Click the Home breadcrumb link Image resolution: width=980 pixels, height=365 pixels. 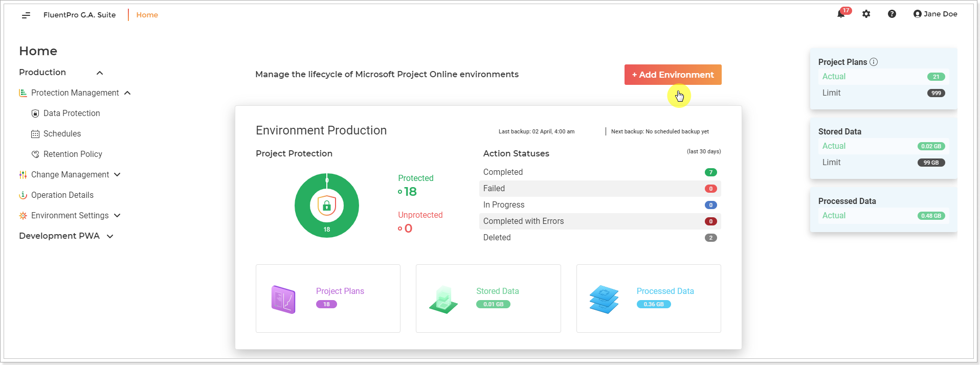tap(147, 15)
